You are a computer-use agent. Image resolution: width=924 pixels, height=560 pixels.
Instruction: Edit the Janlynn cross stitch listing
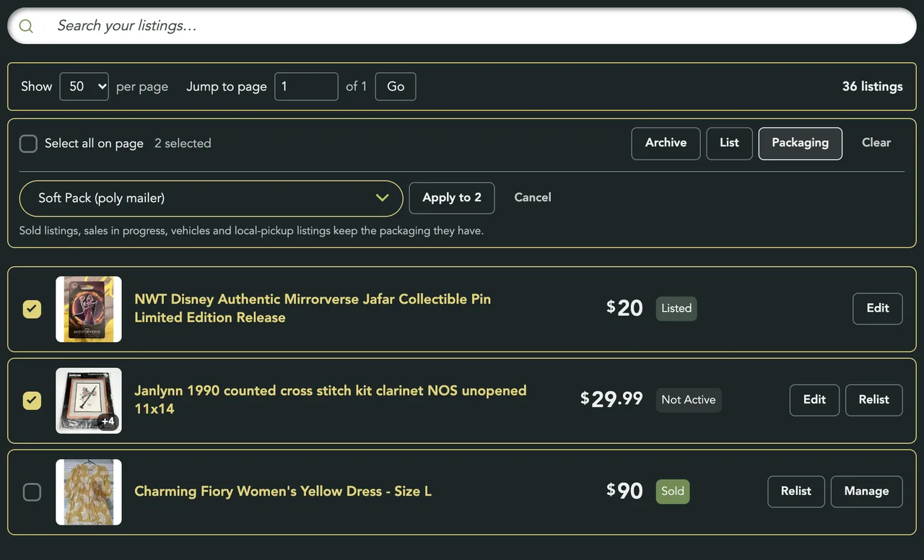coord(814,400)
